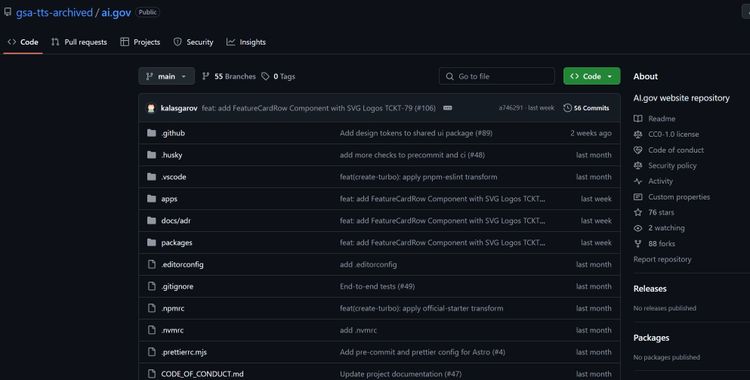View the 2 watching link
This screenshot has width=750, height=380.
(666, 228)
